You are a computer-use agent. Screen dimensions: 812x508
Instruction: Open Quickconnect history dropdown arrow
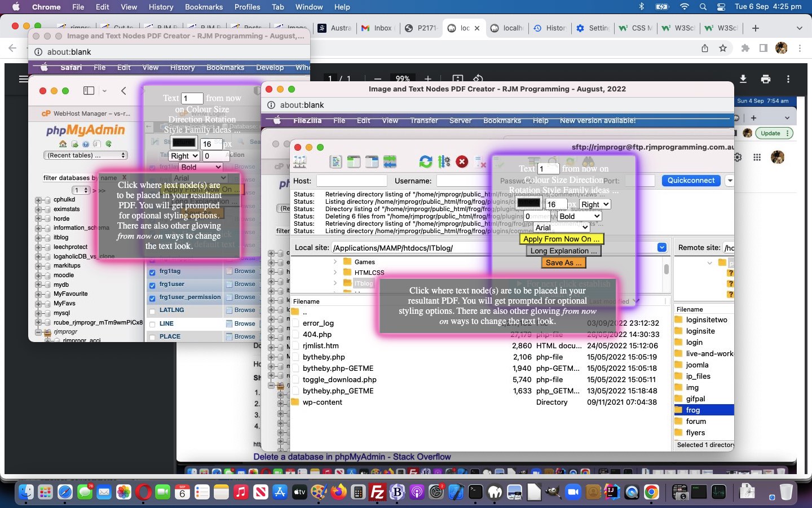point(730,181)
